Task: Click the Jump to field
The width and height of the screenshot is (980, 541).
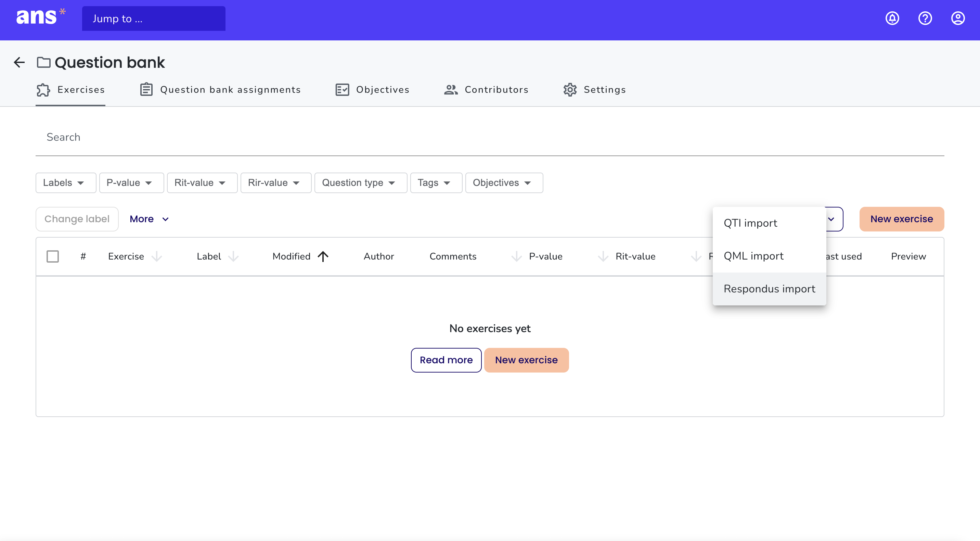Action: [154, 18]
